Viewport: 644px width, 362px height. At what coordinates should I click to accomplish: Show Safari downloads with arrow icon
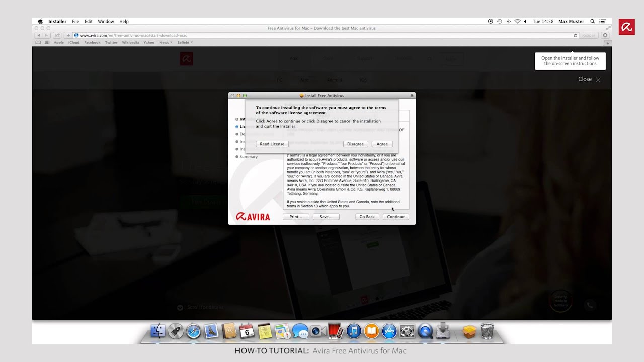605,35
